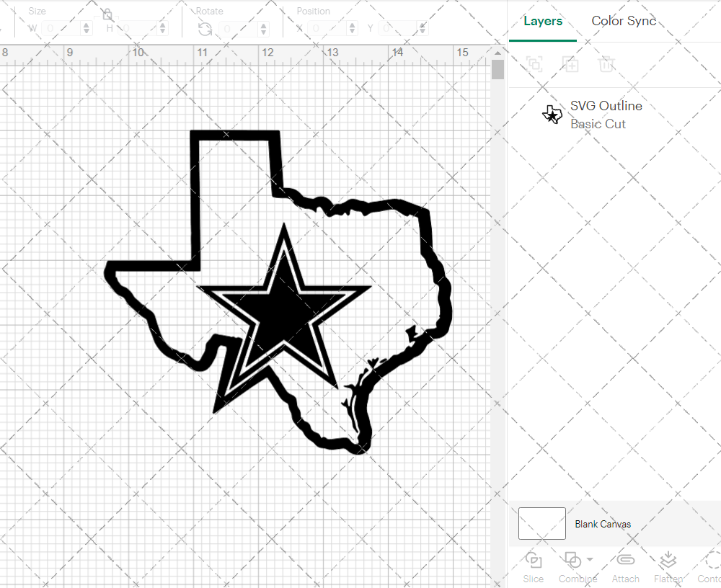Viewport: 721px width, 588px height.
Task: Click the Slice tool icon
Action: pos(534,561)
